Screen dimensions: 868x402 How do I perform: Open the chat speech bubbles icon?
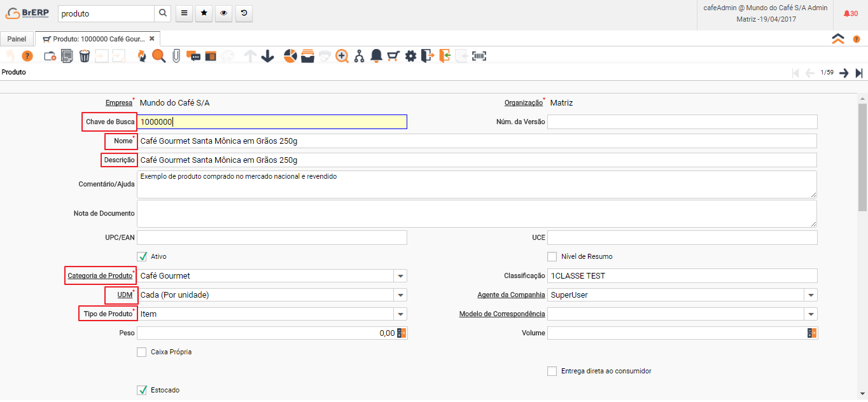click(x=193, y=56)
